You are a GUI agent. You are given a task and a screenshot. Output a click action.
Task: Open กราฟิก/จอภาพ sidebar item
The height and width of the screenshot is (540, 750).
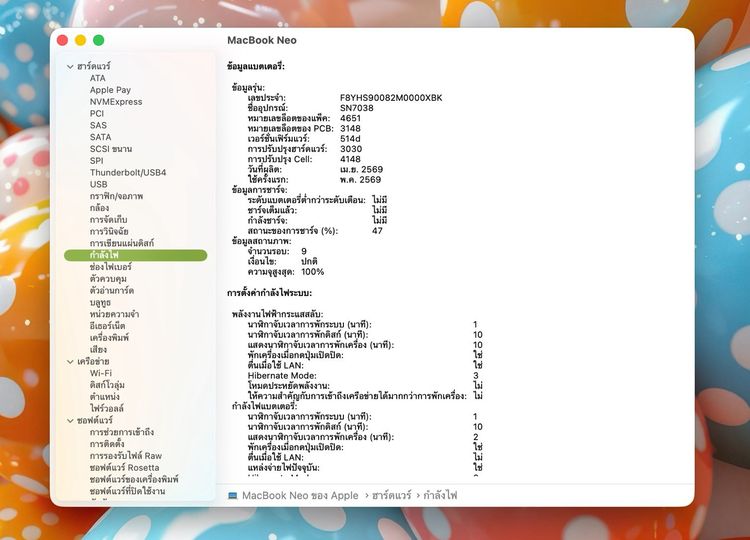coord(116,196)
